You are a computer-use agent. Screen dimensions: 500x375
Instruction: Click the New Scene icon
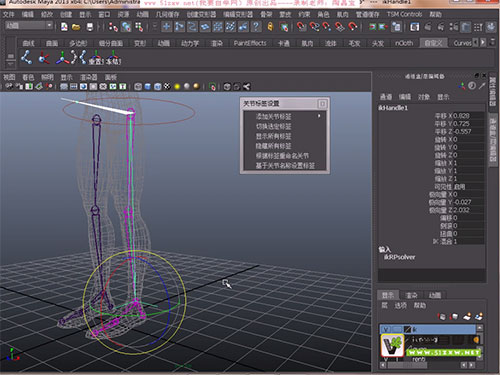(x=64, y=27)
